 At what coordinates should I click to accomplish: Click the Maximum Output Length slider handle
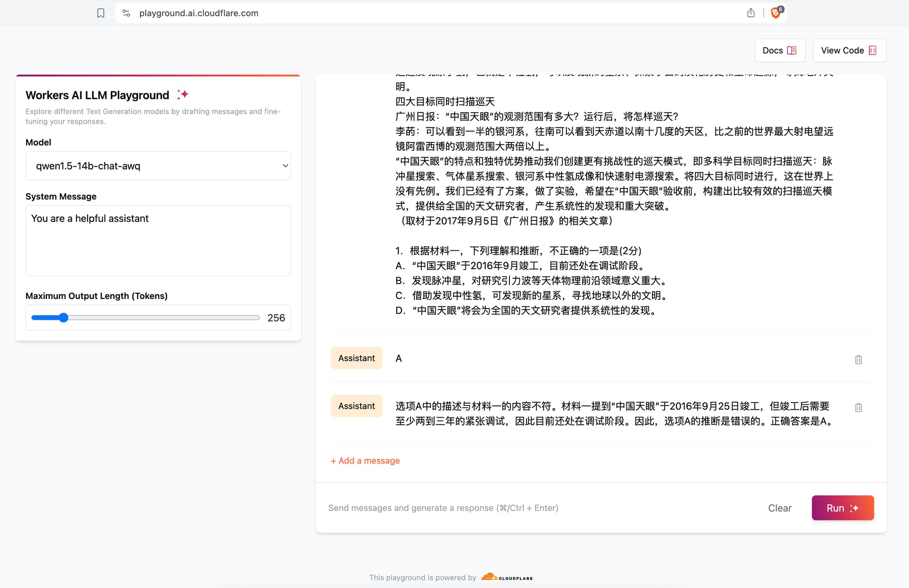(x=64, y=318)
